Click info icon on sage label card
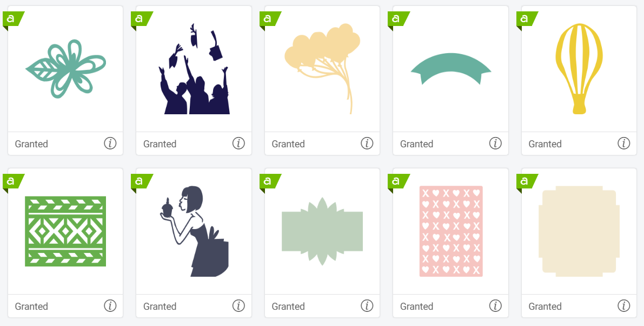The height and width of the screenshot is (326, 644). [x=367, y=306]
